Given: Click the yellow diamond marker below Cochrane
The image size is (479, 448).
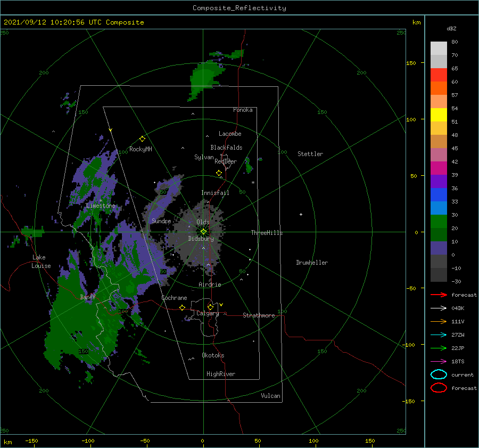Looking at the screenshot, I should (x=182, y=307).
